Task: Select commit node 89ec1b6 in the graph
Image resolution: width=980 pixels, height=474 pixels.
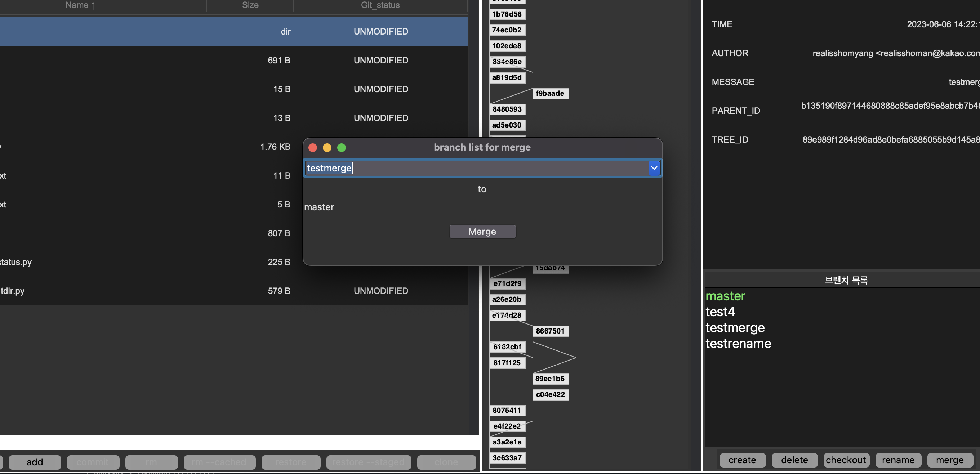Action: coord(550,378)
